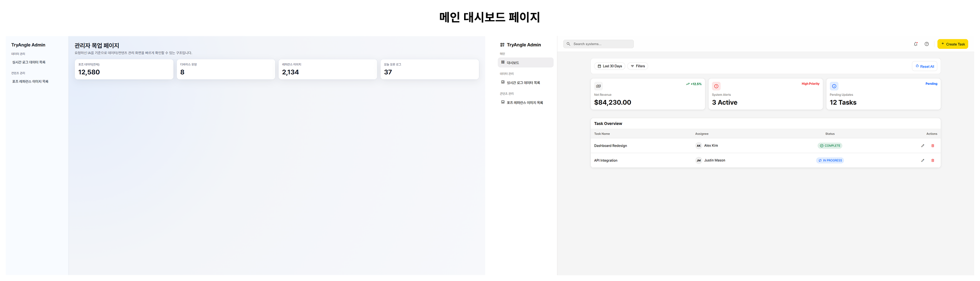Select the Net Revenue cash icon
Image resolution: width=980 pixels, height=281 pixels.
[598, 86]
